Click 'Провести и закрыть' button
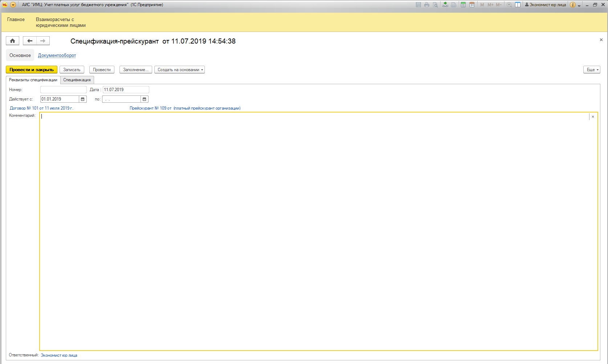 [x=32, y=70]
